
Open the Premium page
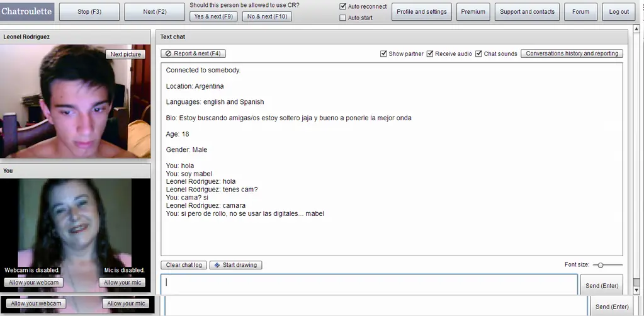pyautogui.click(x=473, y=12)
